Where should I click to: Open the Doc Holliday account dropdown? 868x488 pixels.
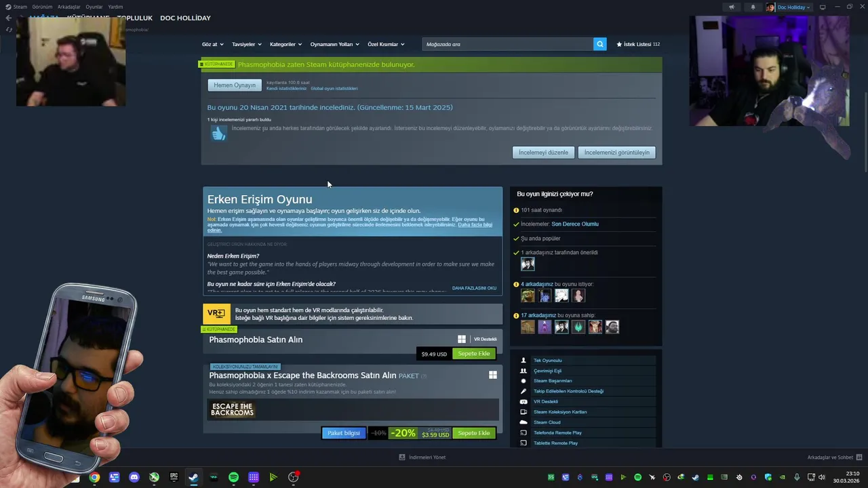pyautogui.click(x=794, y=7)
